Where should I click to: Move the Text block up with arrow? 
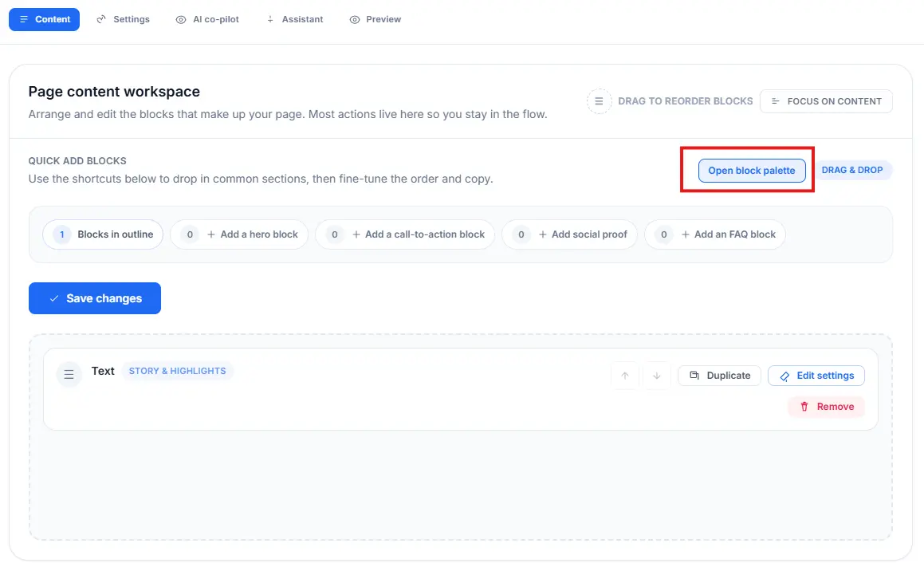pyautogui.click(x=625, y=376)
